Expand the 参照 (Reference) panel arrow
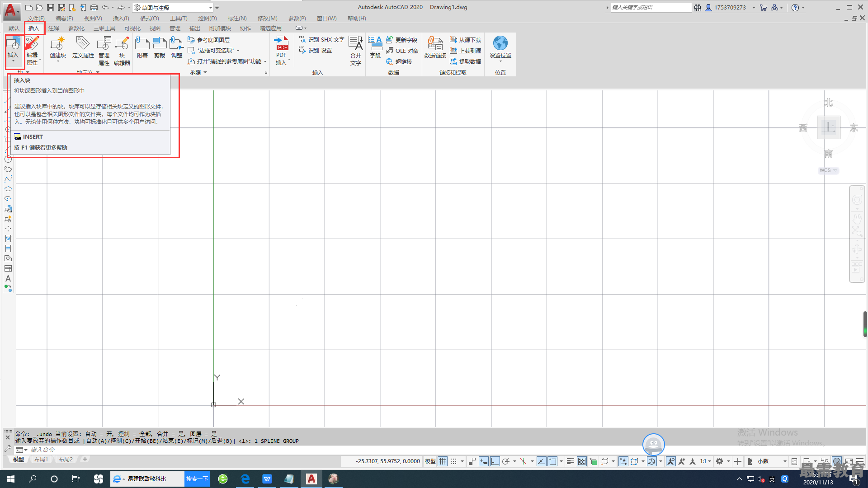Image resolution: width=868 pixels, height=488 pixels. pyautogui.click(x=205, y=72)
